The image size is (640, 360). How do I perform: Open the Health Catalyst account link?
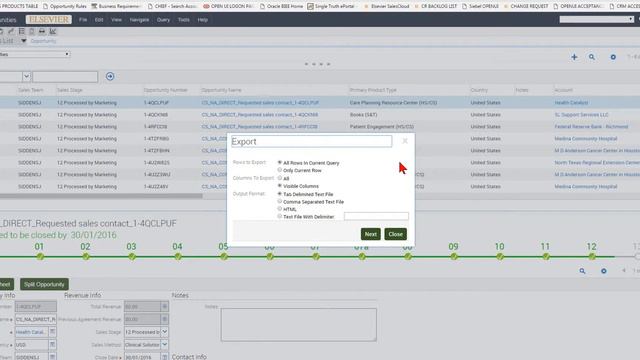coord(571,103)
